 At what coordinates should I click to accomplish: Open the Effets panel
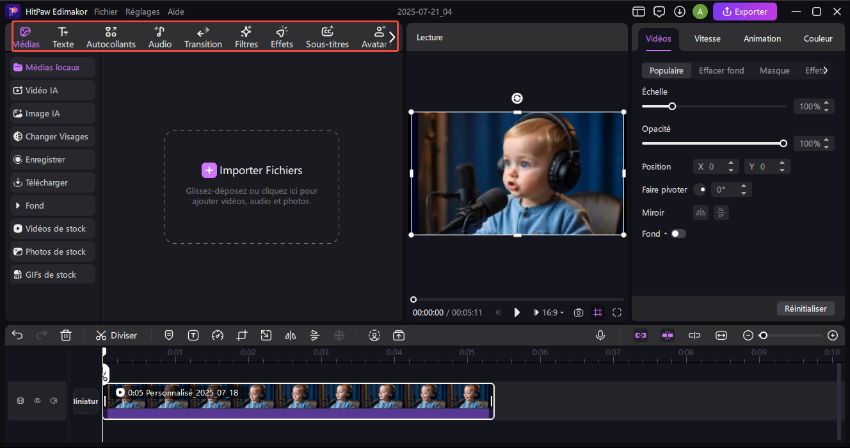[282, 37]
